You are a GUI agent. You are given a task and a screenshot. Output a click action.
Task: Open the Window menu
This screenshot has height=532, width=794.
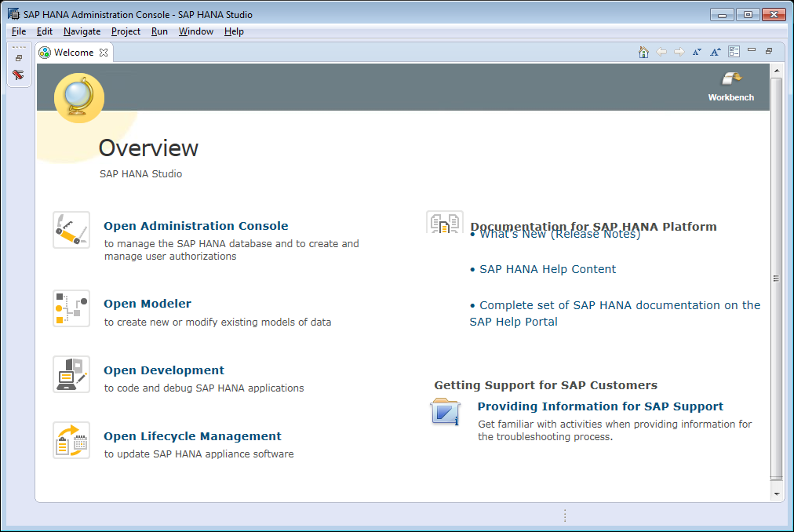pyautogui.click(x=196, y=31)
